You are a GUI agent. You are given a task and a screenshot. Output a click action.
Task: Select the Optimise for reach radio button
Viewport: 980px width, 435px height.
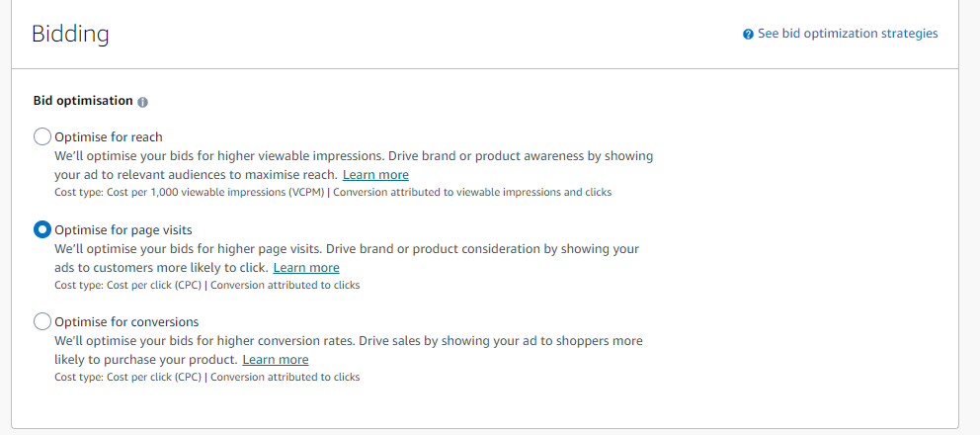(x=41, y=136)
